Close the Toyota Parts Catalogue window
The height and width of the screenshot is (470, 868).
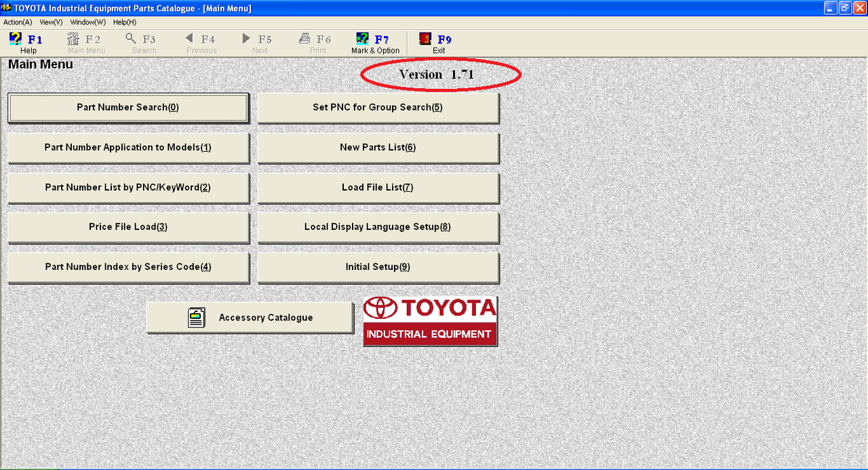(x=859, y=8)
